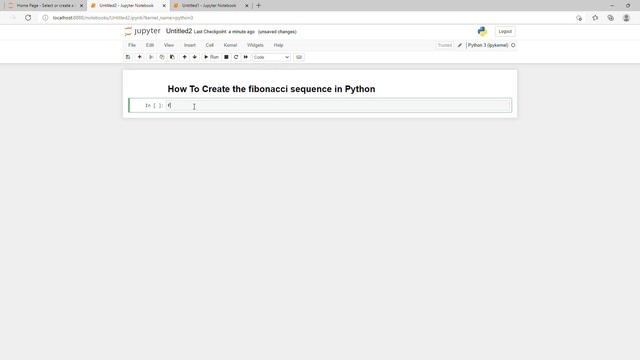Open the Edit menu
Image resolution: width=640 pixels, height=360 pixels.
(x=150, y=45)
